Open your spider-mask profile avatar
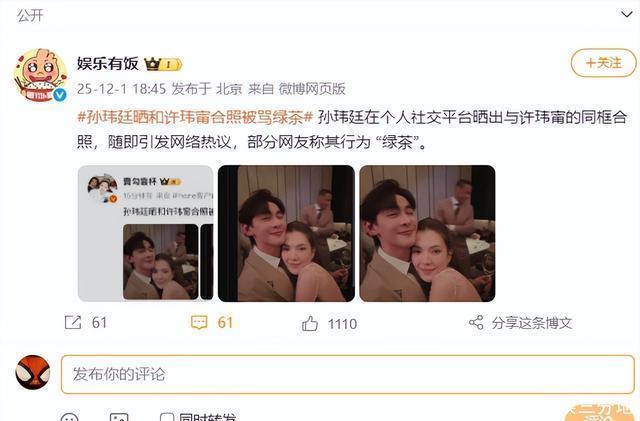Image resolution: width=640 pixels, height=421 pixels. [x=33, y=372]
